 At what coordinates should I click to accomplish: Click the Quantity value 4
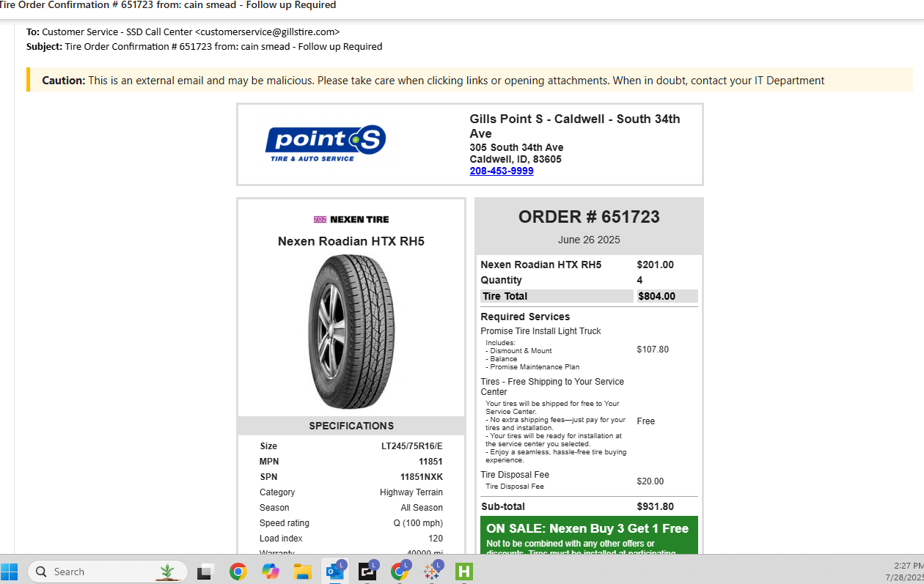[x=640, y=280]
